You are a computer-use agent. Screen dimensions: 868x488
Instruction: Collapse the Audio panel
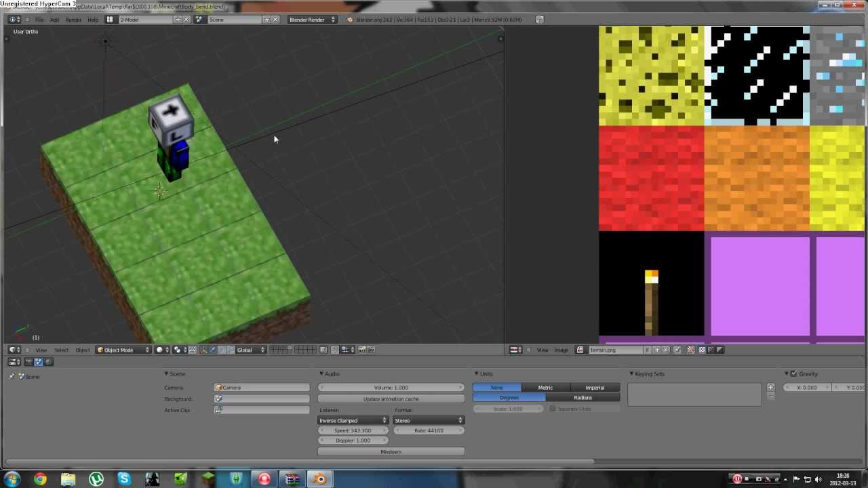[x=321, y=373]
